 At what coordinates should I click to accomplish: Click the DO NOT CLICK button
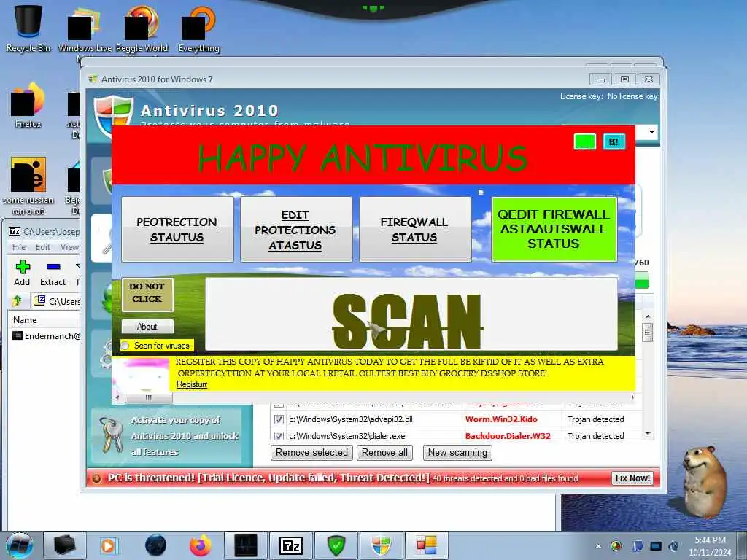pyautogui.click(x=147, y=295)
